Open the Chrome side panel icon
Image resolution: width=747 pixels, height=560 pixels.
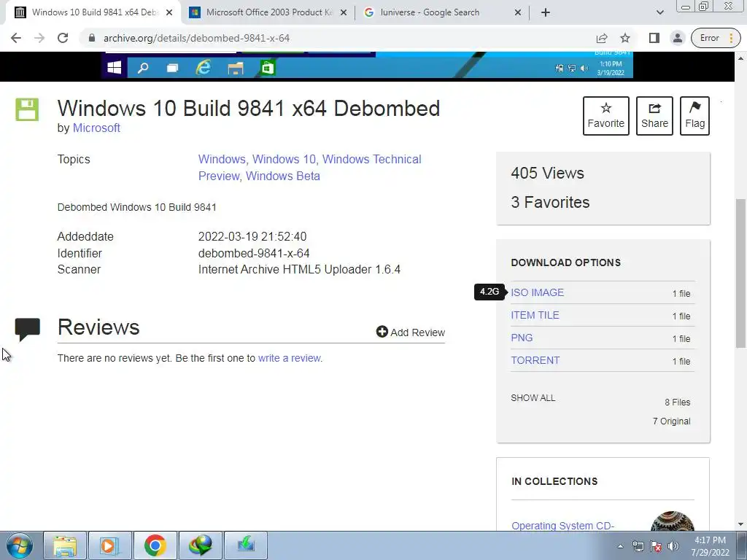(654, 38)
